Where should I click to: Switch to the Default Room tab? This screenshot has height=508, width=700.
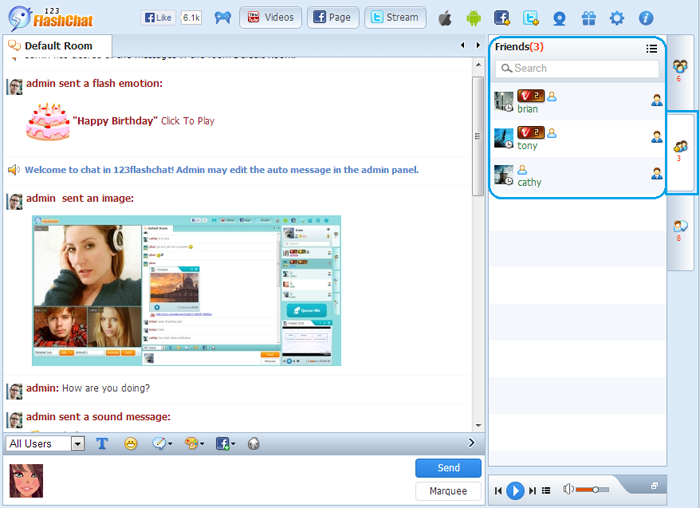58,46
